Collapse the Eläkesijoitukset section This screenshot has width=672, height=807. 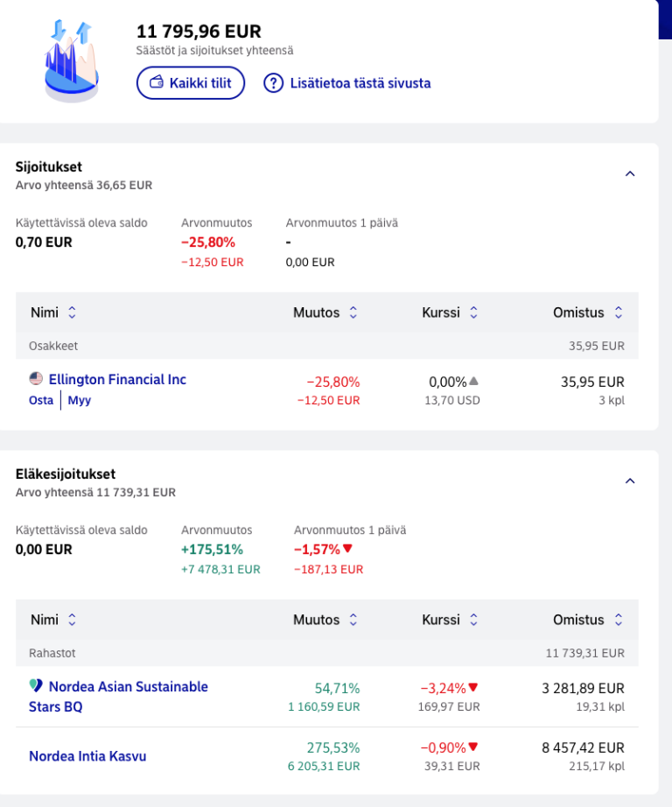(630, 481)
